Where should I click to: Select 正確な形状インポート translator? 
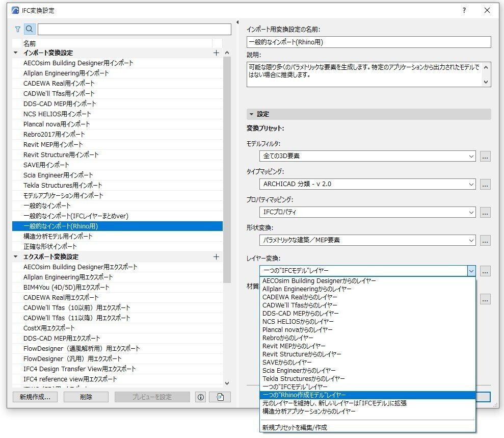117,247
